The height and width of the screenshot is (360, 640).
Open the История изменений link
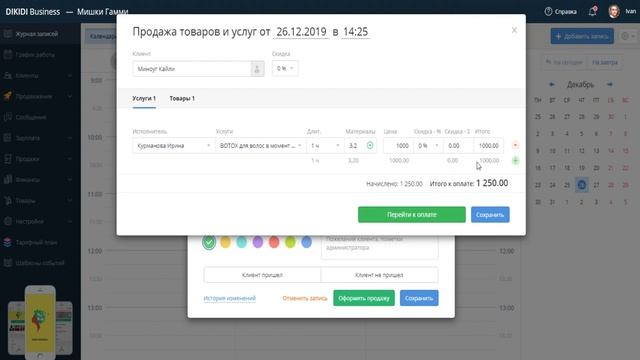(229, 298)
